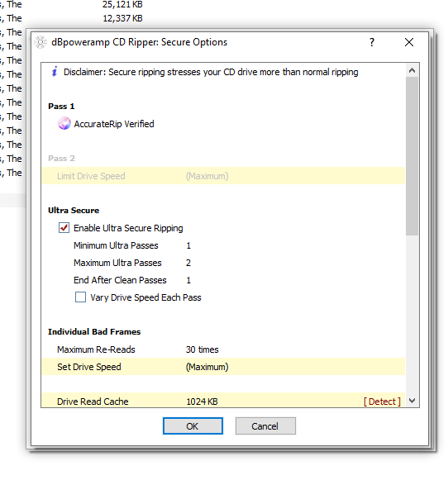Dismiss the dialog with Cancel

pos(265,425)
